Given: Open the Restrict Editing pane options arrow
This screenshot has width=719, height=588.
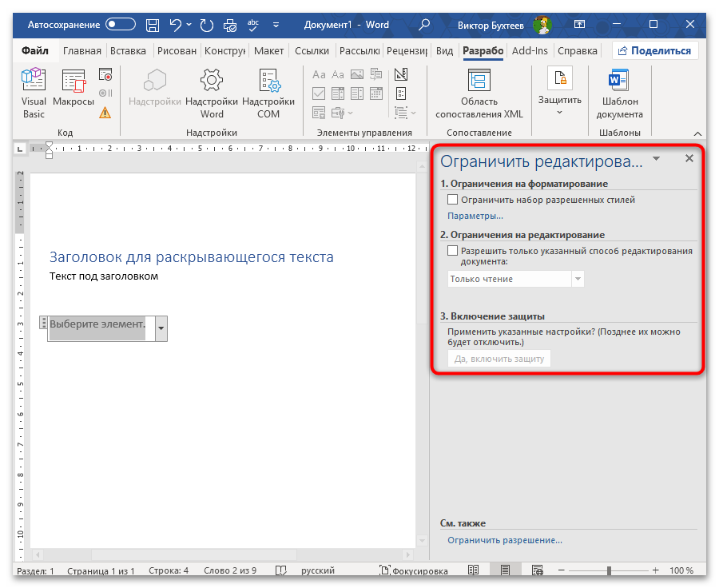Looking at the screenshot, I should pyautogui.click(x=656, y=159).
